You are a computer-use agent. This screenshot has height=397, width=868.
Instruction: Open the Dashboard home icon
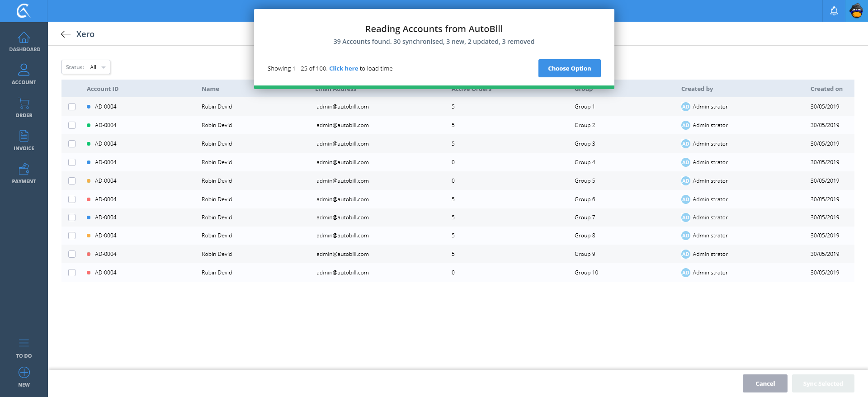pos(24,38)
